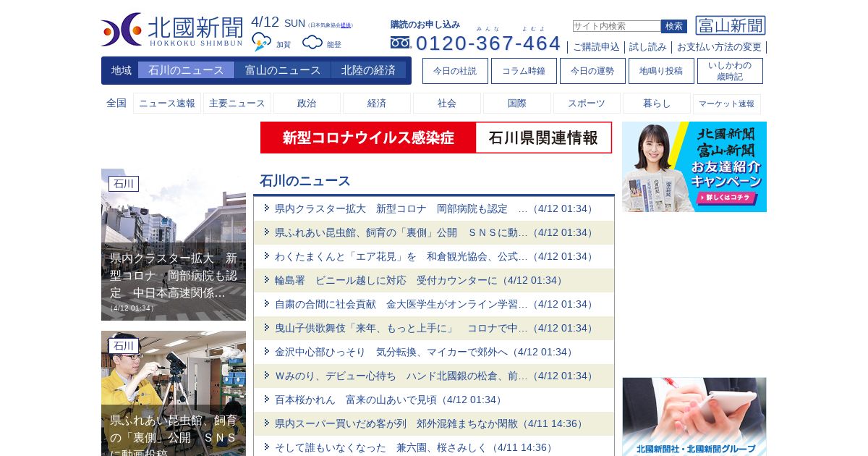This screenshot has width=868, height=456.
Task: Open お支払い方法の変更 link
Action: (719, 47)
